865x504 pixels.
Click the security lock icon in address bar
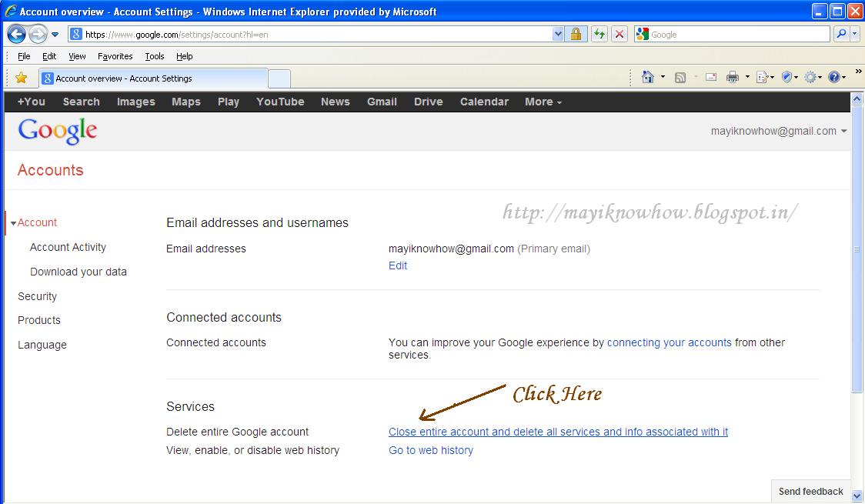[x=576, y=34]
